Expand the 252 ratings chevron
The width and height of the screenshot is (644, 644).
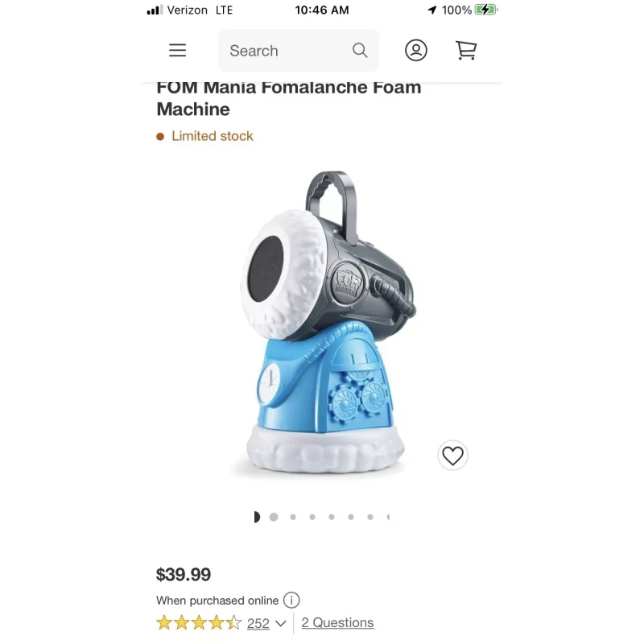pos(280,623)
